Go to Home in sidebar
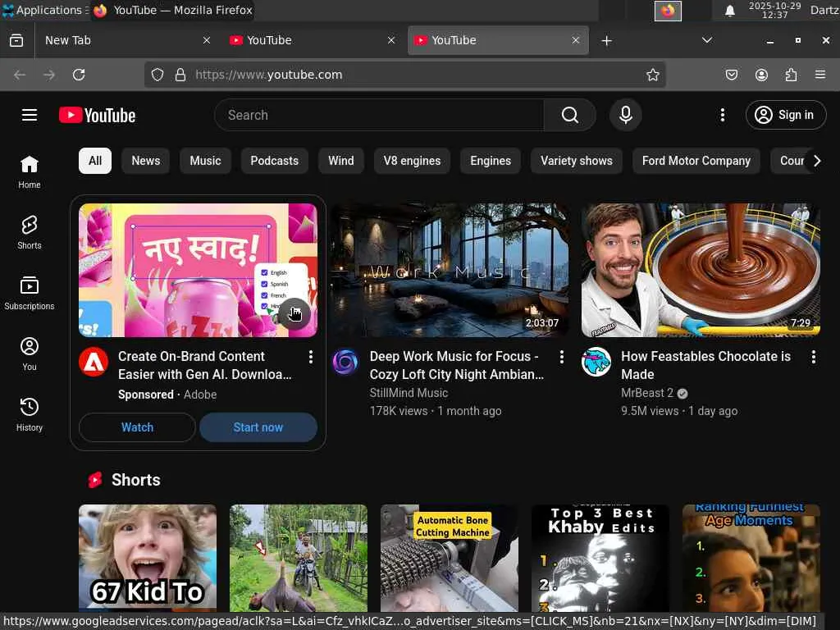 [x=30, y=171]
